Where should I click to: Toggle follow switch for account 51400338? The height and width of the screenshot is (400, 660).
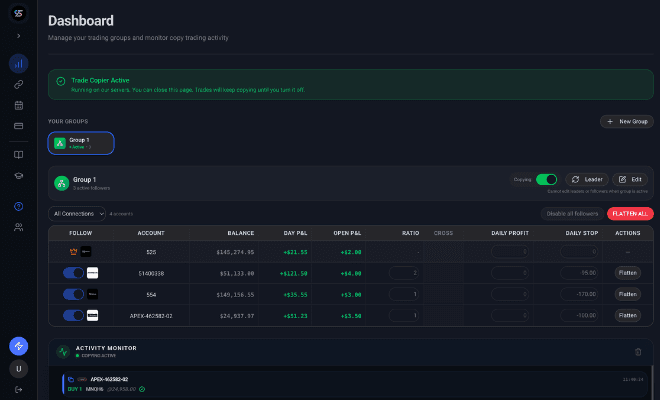73,273
